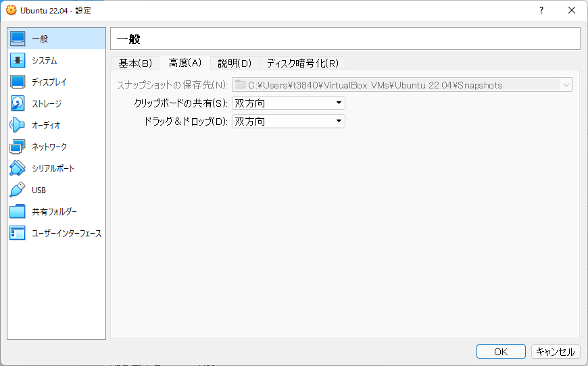Click the スナップショットの保存先(N) label
Image resolution: width=588 pixels, height=366 pixels.
coord(172,85)
